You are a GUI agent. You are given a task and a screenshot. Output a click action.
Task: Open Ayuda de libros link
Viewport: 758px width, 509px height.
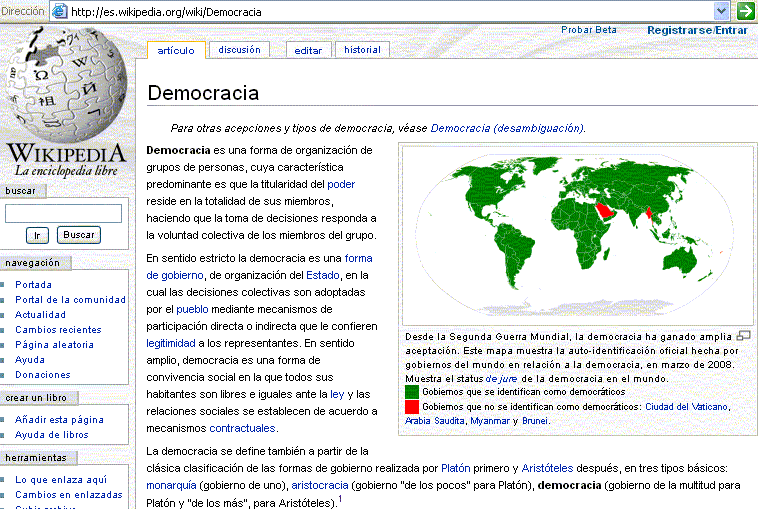tap(52, 435)
